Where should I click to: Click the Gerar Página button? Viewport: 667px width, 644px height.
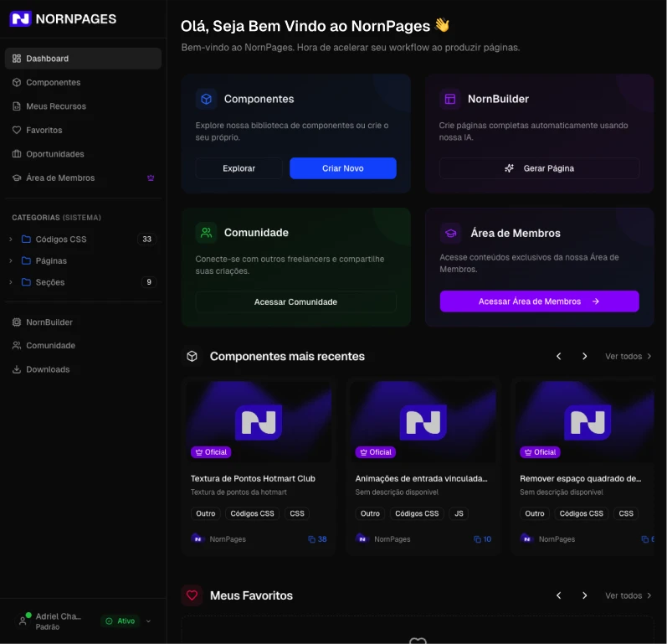coord(539,168)
